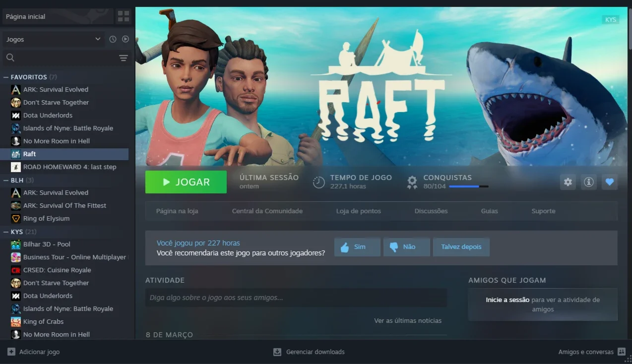The image size is (632, 364).
Task: Toggle Raft favorite heart icon
Action: coord(610,182)
